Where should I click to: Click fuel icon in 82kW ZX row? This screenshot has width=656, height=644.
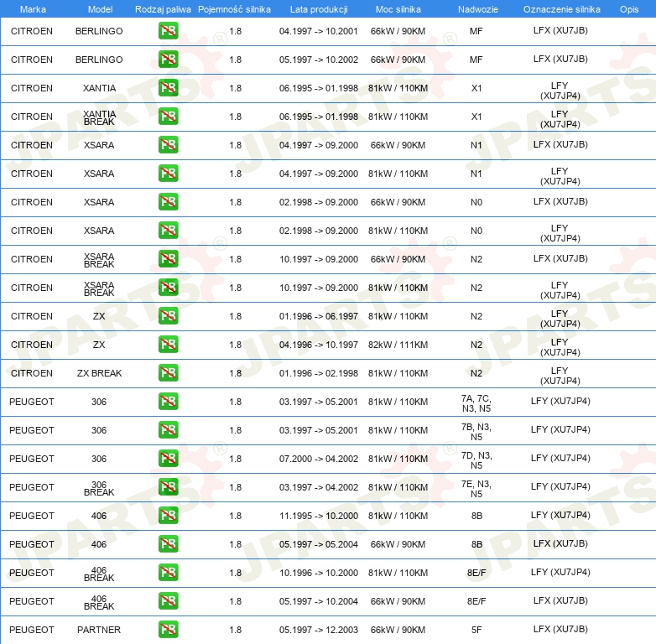pos(168,344)
